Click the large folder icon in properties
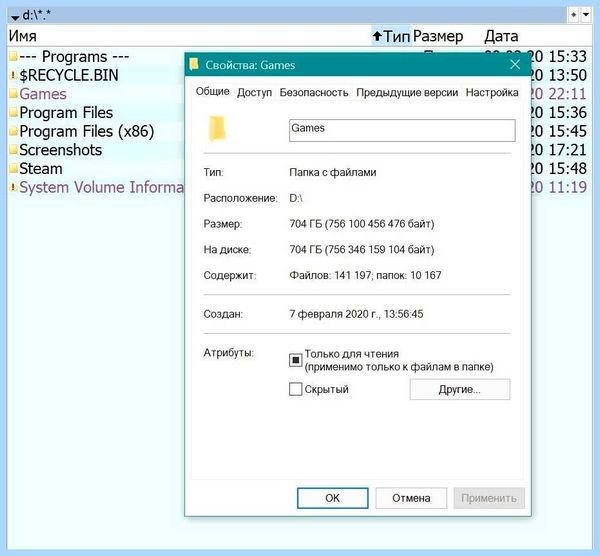Image resolution: width=600 pixels, height=556 pixels. tap(217, 129)
